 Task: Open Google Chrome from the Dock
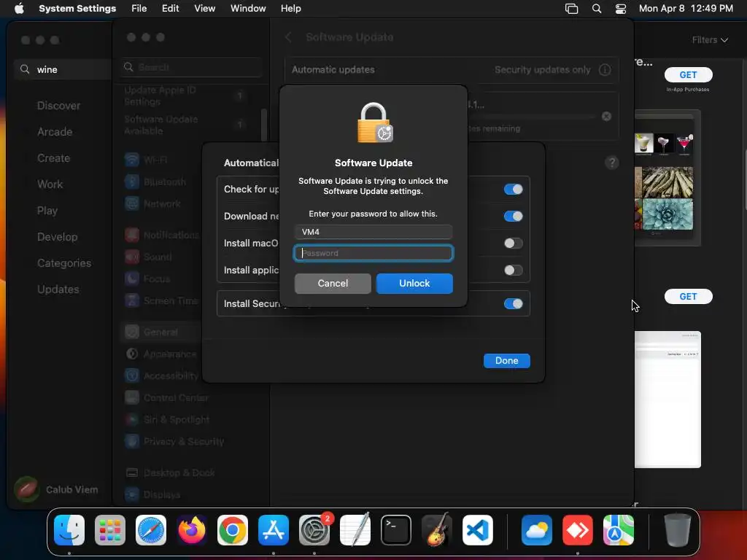coord(233,530)
